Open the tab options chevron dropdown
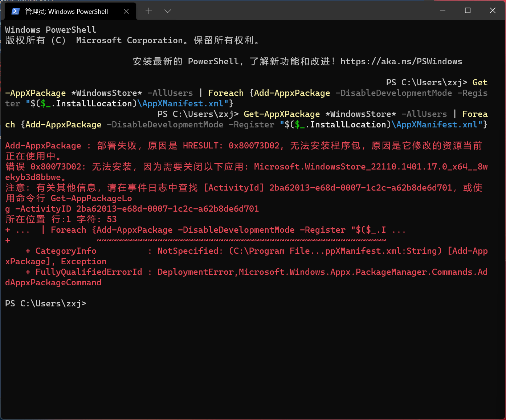Screen dimensions: 506x420 (167, 11)
